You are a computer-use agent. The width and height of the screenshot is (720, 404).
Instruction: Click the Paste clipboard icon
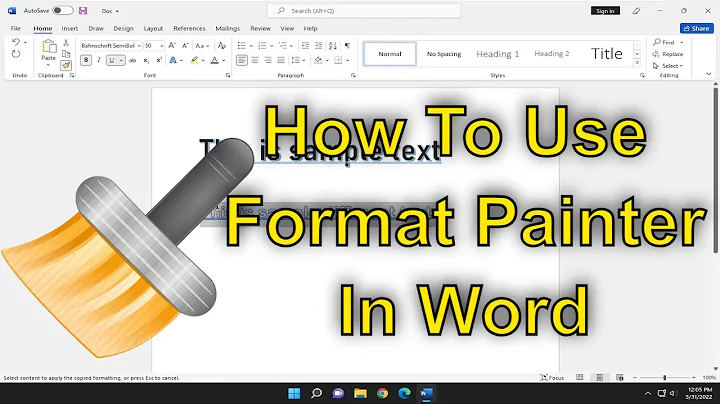pos(49,46)
